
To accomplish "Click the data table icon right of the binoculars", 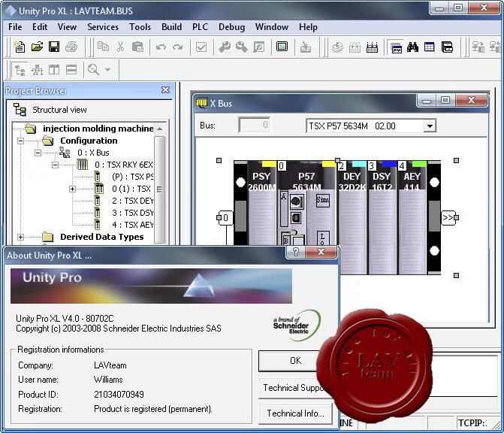I will pyautogui.click(x=430, y=47).
